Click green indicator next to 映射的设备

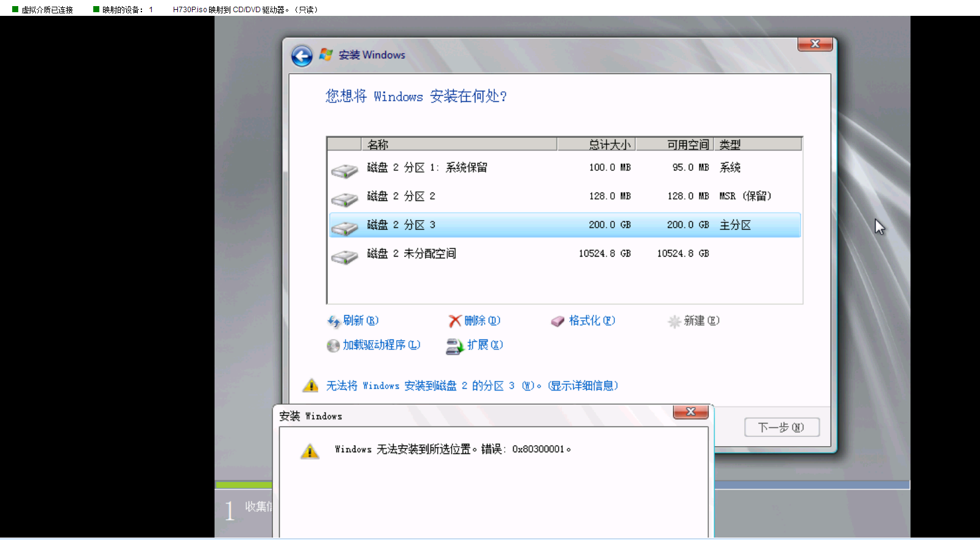pyautogui.click(x=96, y=9)
